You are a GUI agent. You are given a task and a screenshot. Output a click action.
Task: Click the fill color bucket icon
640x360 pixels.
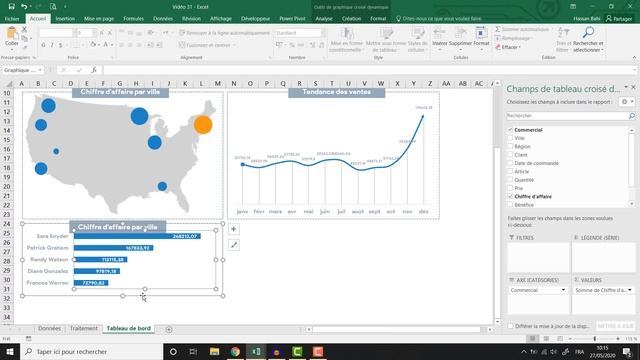point(93,45)
